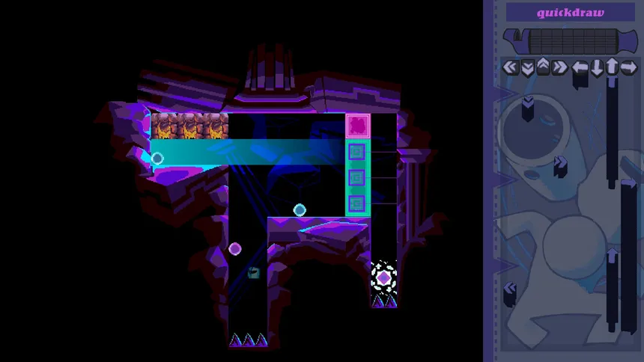Hit the single down arrow receptor
Screen dimensions: 644x362
click(x=597, y=67)
